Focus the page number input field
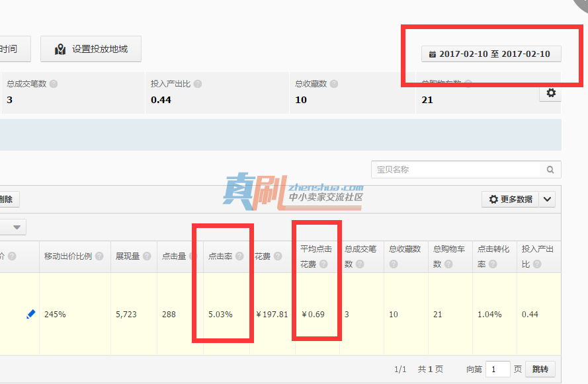588x384 pixels. point(497,369)
